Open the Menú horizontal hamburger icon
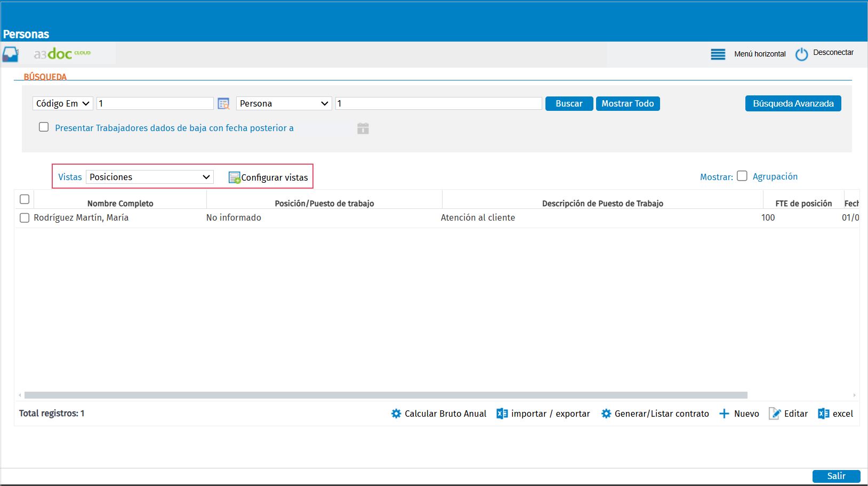 (718, 54)
